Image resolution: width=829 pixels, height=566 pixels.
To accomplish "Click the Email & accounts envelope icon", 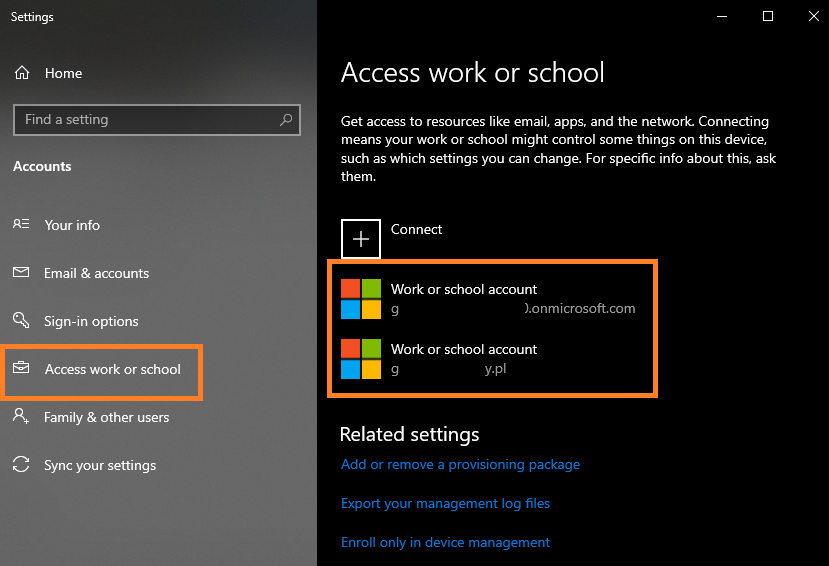I will pos(21,272).
